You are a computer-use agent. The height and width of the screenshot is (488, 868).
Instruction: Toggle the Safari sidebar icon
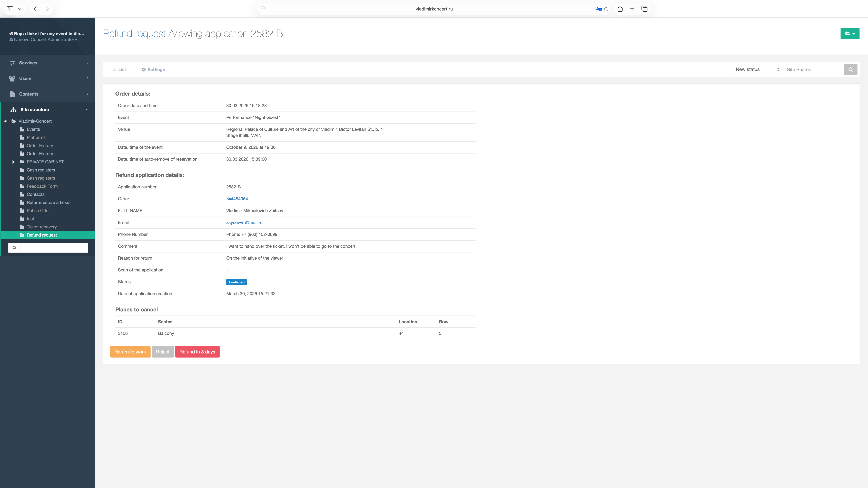[10, 9]
